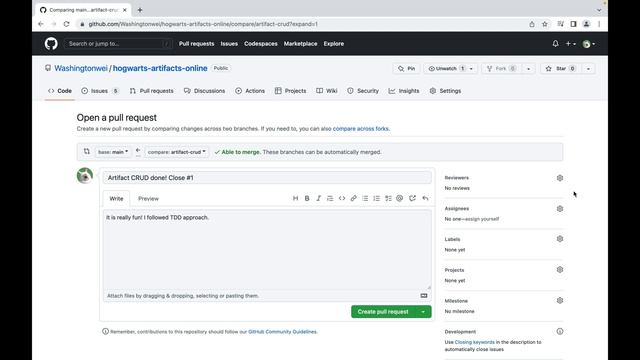The image size is (640, 360).
Task: Open the Discussions repository tab
Action: click(x=204, y=91)
